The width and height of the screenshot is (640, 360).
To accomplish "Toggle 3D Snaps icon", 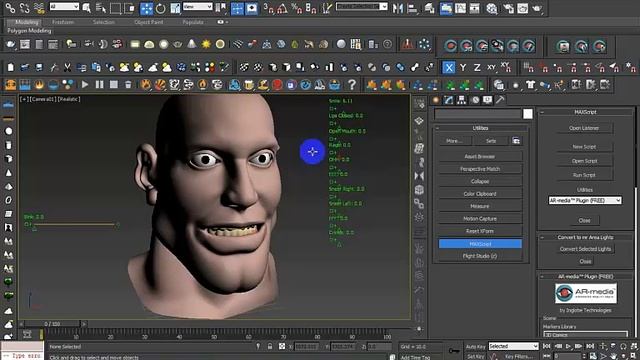I will (x=268, y=8).
